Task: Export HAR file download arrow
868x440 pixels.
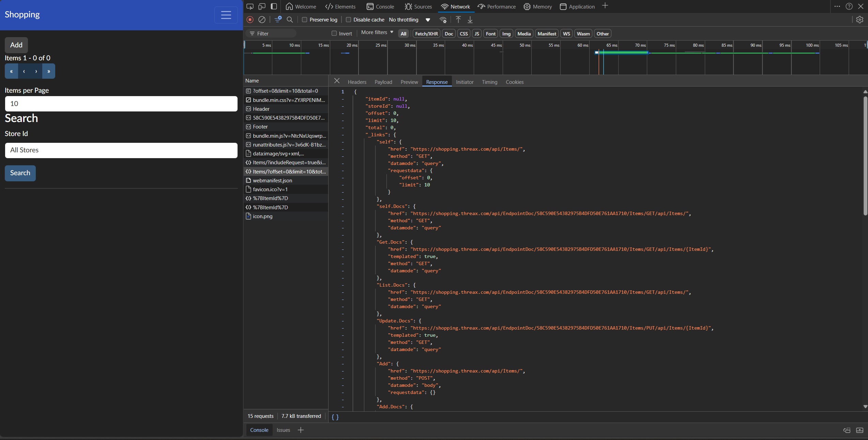Action: (470, 20)
